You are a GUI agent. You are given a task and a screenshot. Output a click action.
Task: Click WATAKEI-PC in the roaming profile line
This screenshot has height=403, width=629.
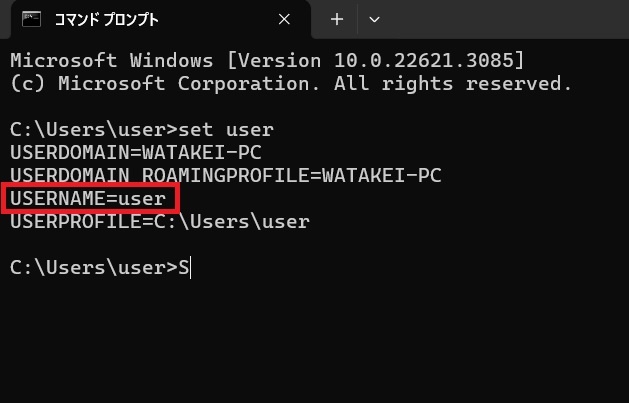pos(381,176)
